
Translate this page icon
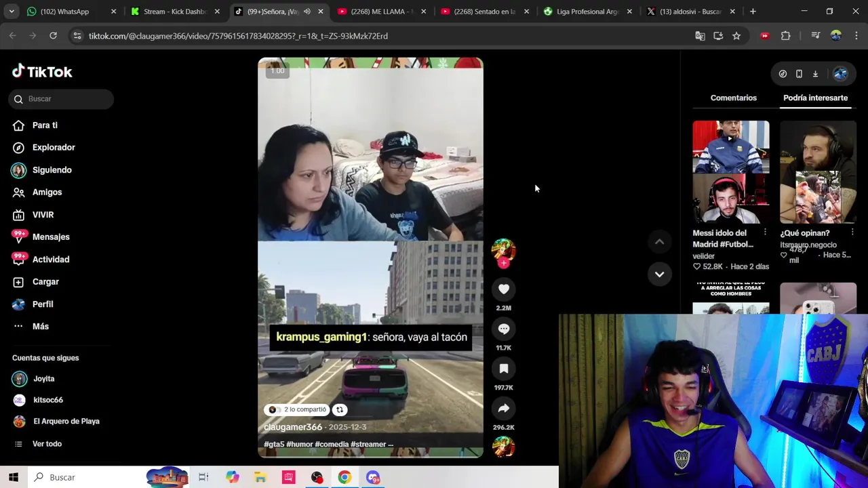pos(700,36)
